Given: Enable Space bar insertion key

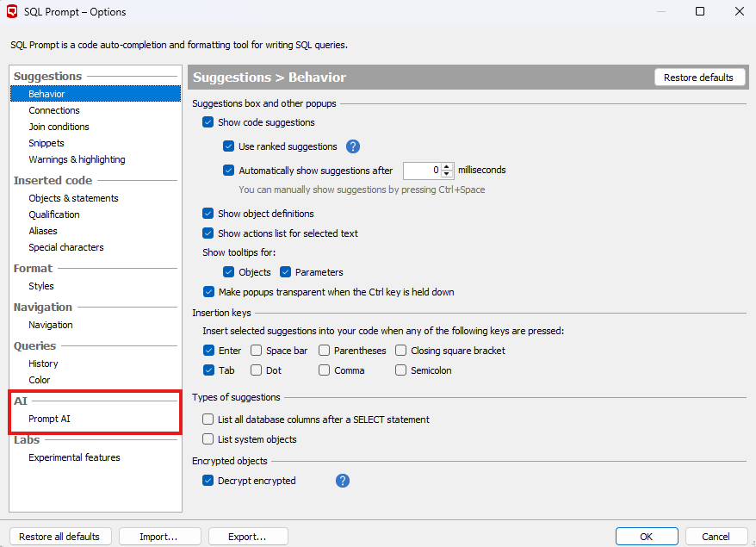Looking at the screenshot, I should tap(256, 351).
